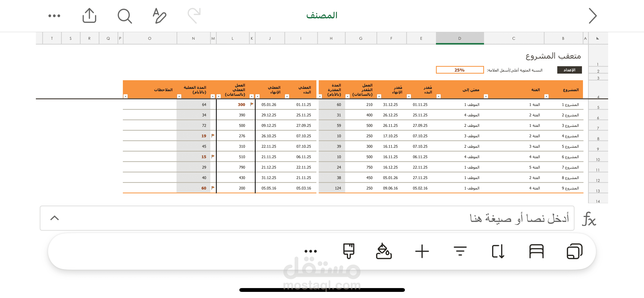Open the filter dropdown on الملاحظات column
The image size is (644, 298).
point(125,97)
